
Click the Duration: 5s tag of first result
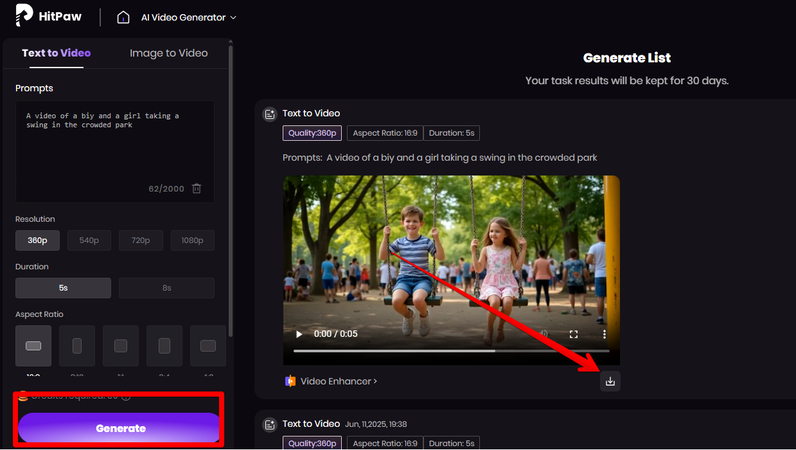point(452,133)
